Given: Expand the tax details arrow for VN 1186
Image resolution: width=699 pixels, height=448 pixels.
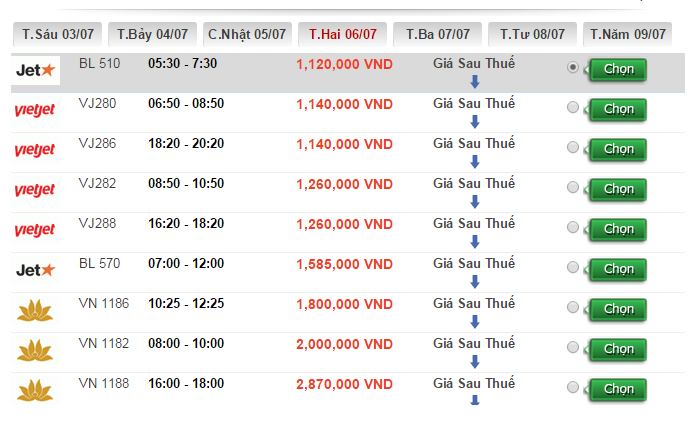Looking at the screenshot, I should pyautogui.click(x=475, y=322).
